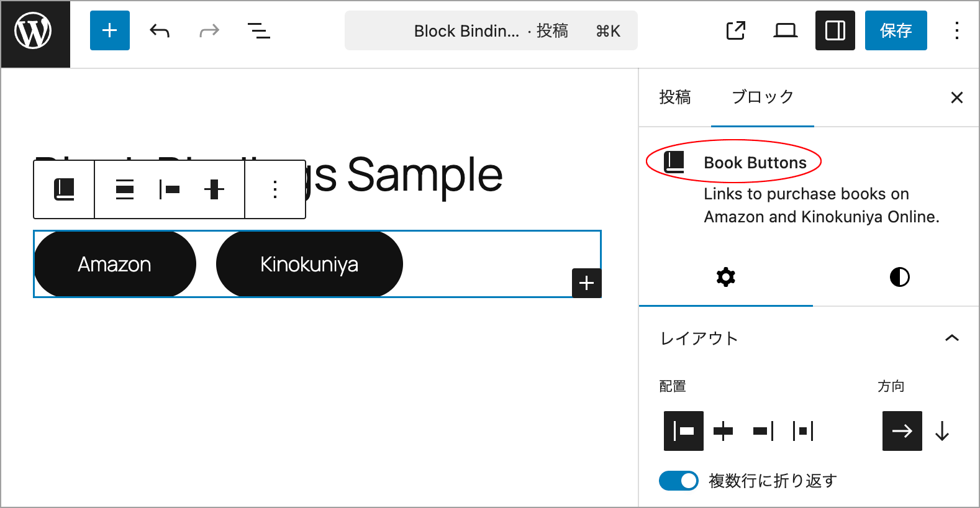980x508 pixels.
Task: Collapse the レイアウト panel
Action: tap(952, 338)
